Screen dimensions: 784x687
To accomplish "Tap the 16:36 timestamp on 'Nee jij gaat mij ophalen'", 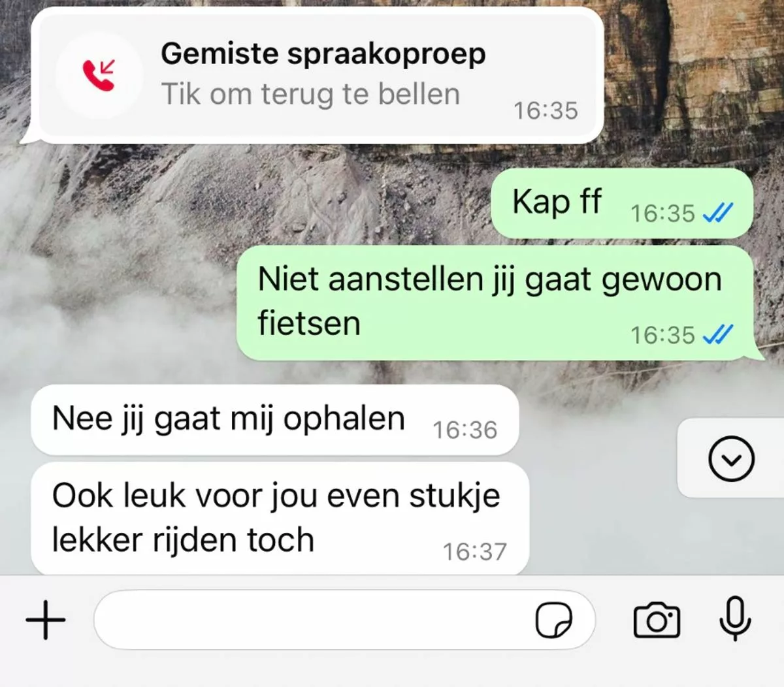I will tap(465, 430).
